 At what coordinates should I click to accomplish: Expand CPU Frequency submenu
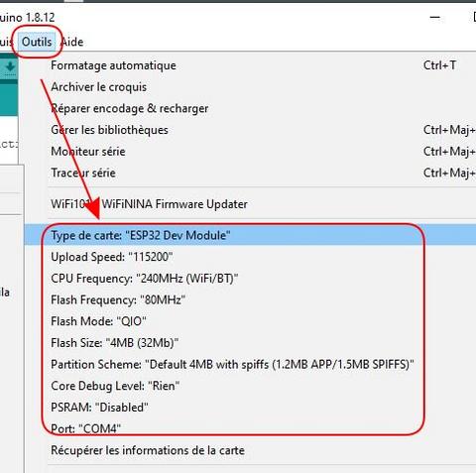click(250, 279)
